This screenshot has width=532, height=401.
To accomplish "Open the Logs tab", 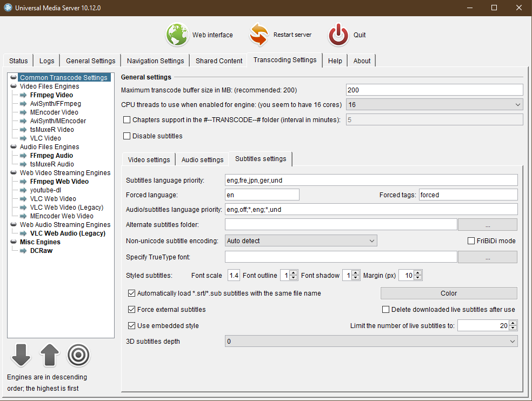I will [x=46, y=61].
